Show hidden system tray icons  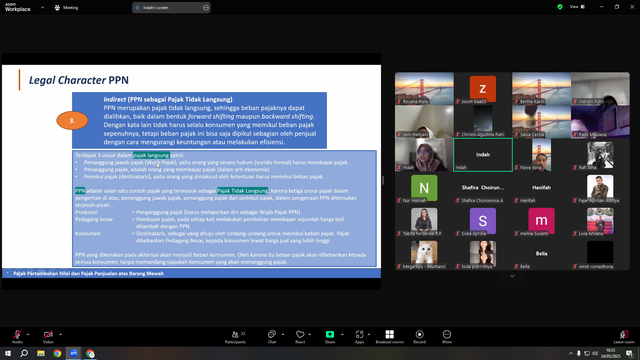pos(571,353)
